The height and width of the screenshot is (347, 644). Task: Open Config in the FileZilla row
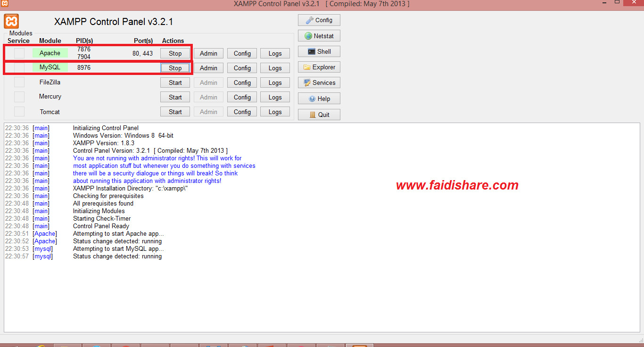(x=242, y=83)
